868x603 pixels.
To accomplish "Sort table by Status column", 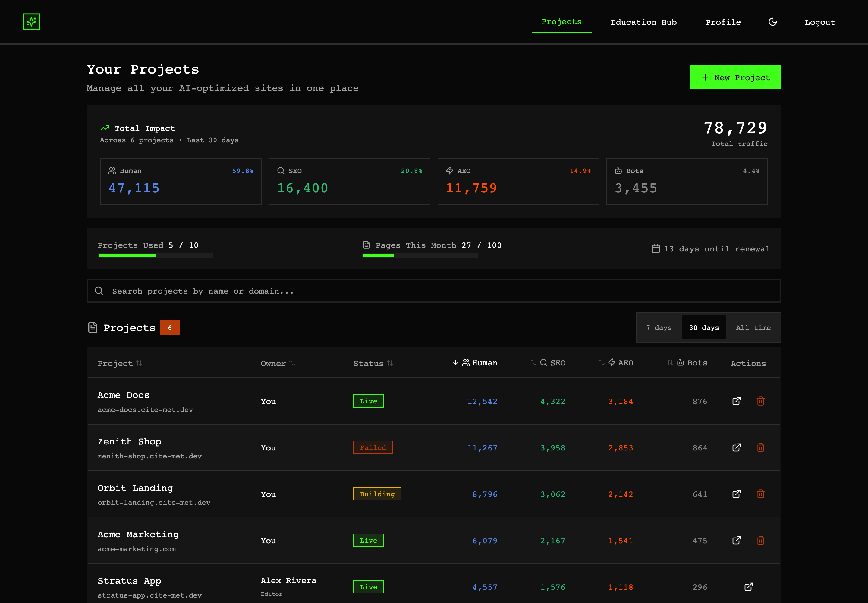I will point(373,364).
